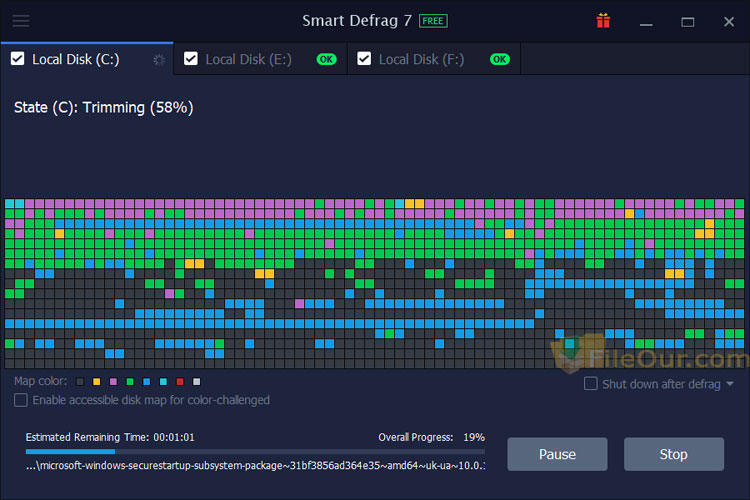Select the purple map color swatch
This screenshot has width=750, height=500.
(113, 382)
